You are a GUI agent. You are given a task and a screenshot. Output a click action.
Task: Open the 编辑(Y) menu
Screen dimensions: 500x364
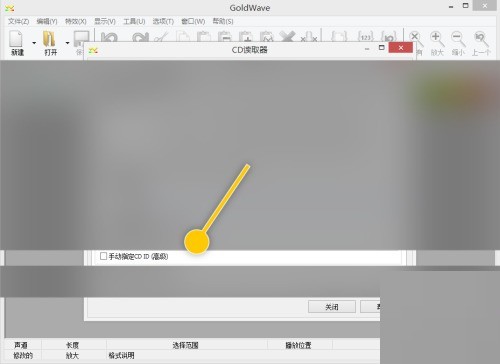coord(47,22)
